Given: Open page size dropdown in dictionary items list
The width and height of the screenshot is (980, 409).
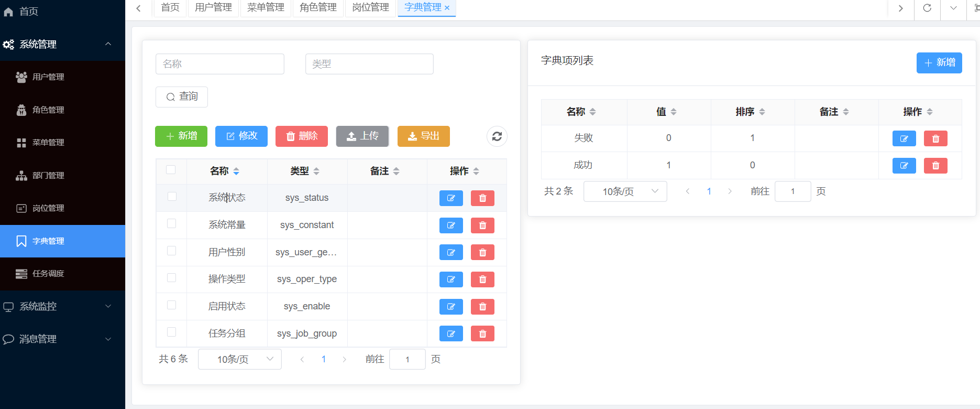Looking at the screenshot, I should [625, 191].
